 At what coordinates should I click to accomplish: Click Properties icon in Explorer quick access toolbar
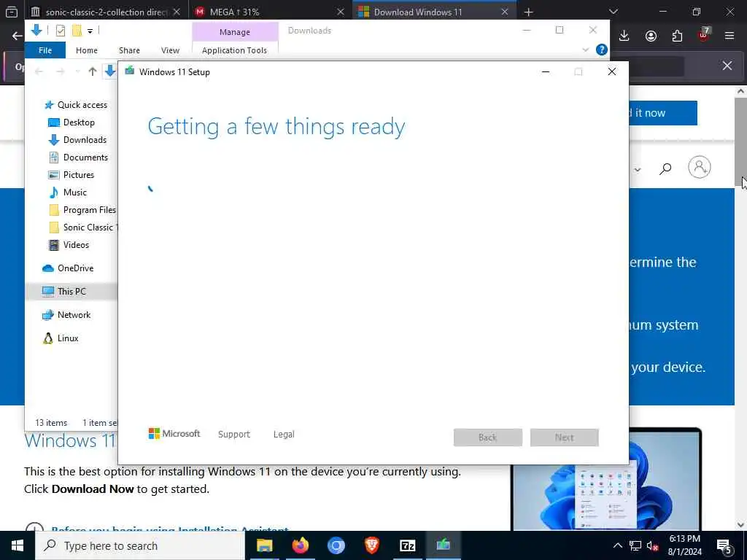(60, 31)
